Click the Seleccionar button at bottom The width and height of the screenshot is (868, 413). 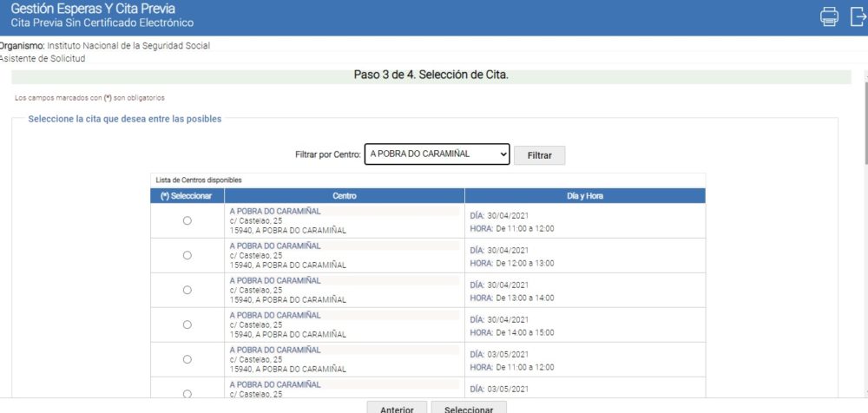pos(469,408)
